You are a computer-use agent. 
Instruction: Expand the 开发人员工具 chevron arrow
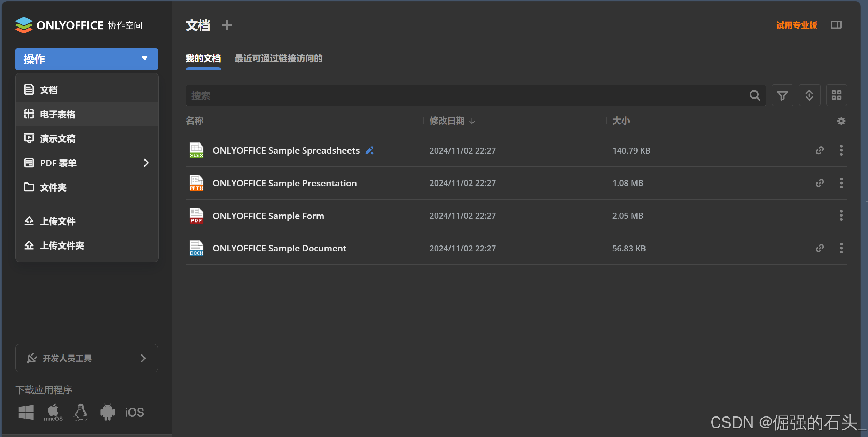(143, 358)
